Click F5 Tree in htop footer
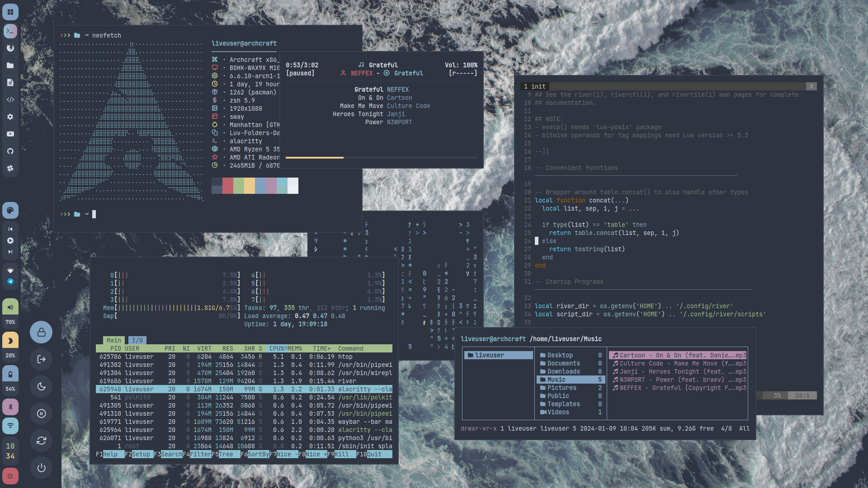868x488 pixels. 226,454
